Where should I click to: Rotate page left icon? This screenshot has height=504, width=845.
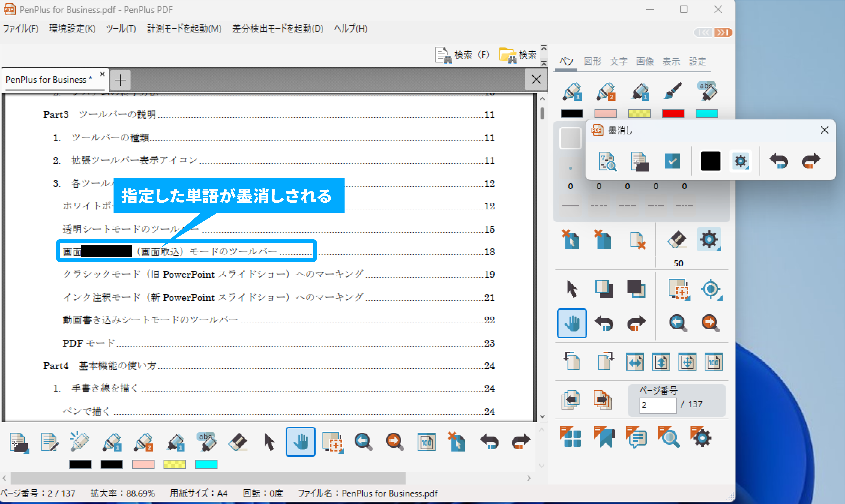pyautogui.click(x=572, y=361)
